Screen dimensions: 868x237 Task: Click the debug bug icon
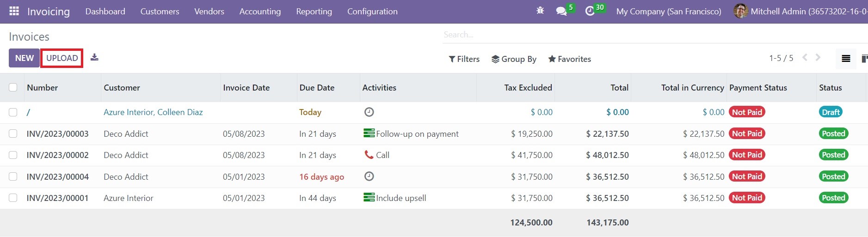pyautogui.click(x=540, y=11)
